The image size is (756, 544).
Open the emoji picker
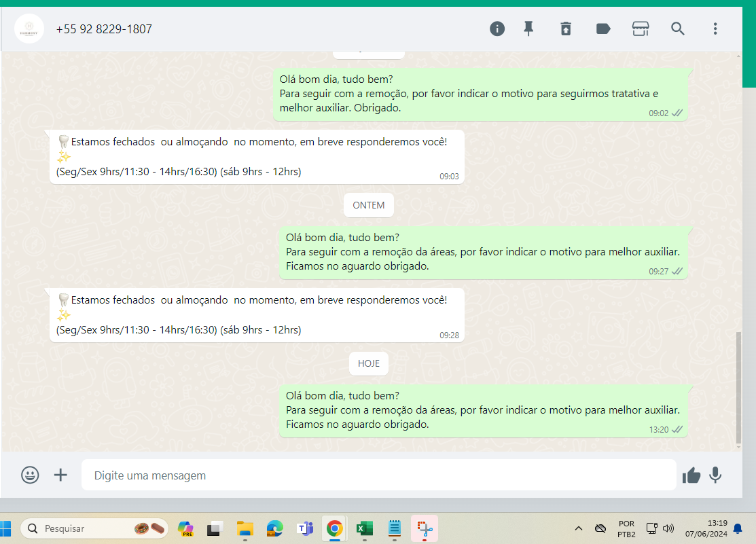(x=30, y=475)
